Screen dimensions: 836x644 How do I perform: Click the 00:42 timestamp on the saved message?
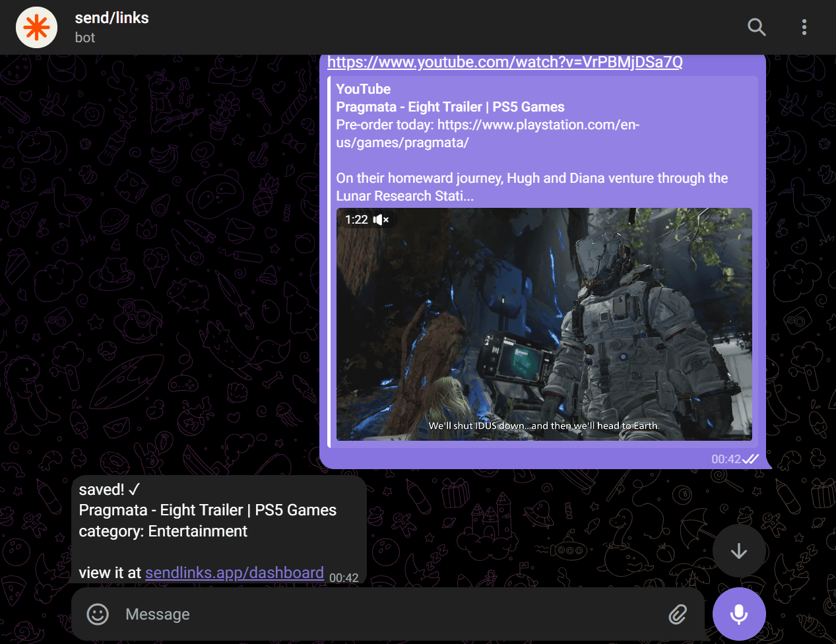(344, 578)
